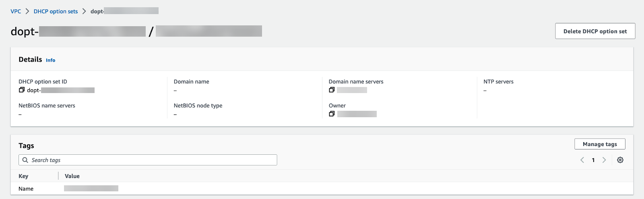Sort tags by Key column header
Image resolution: width=644 pixels, height=199 pixels.
(x=23, y=176)
